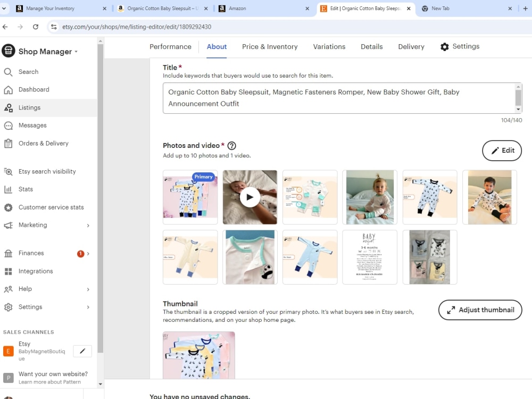
Task: Expand the Help submenu chevron
Action: point(88,289)
